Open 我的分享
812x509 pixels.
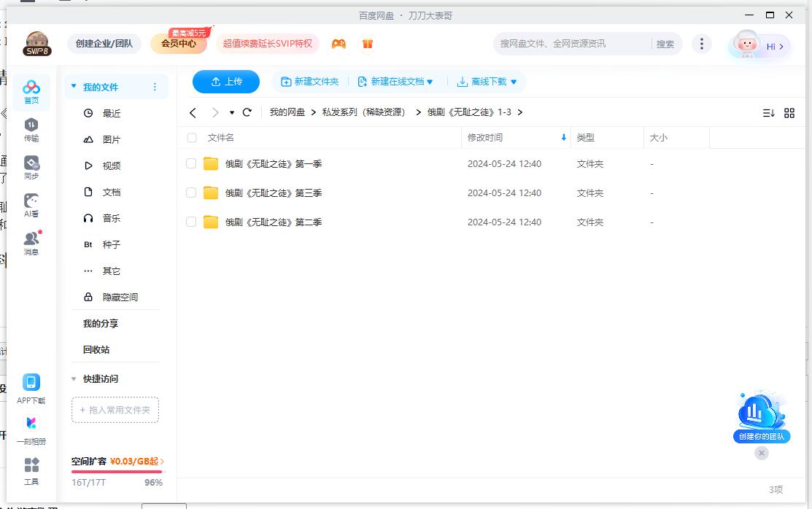pos(101,324)
